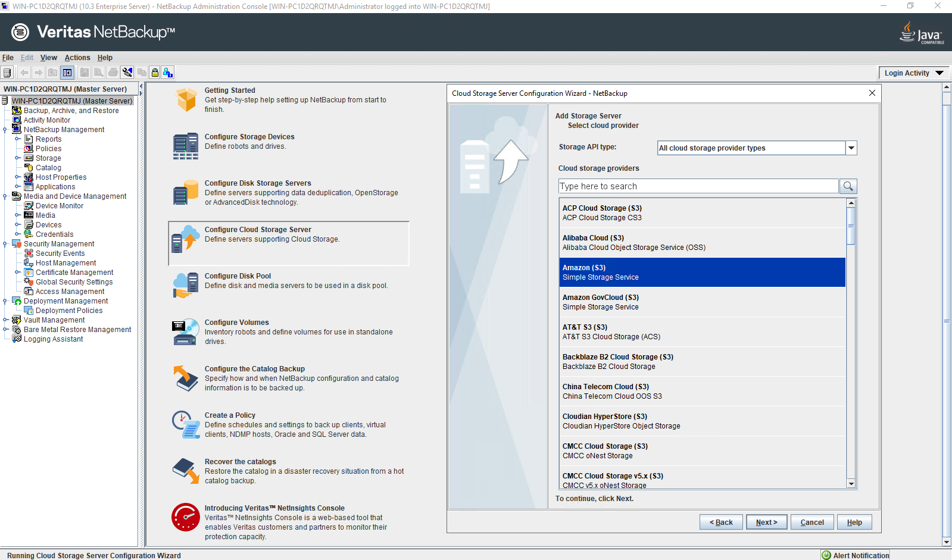Click the Configure the Catalog Backup icon
The image size is (952, 560).
[x=186, y=378]
